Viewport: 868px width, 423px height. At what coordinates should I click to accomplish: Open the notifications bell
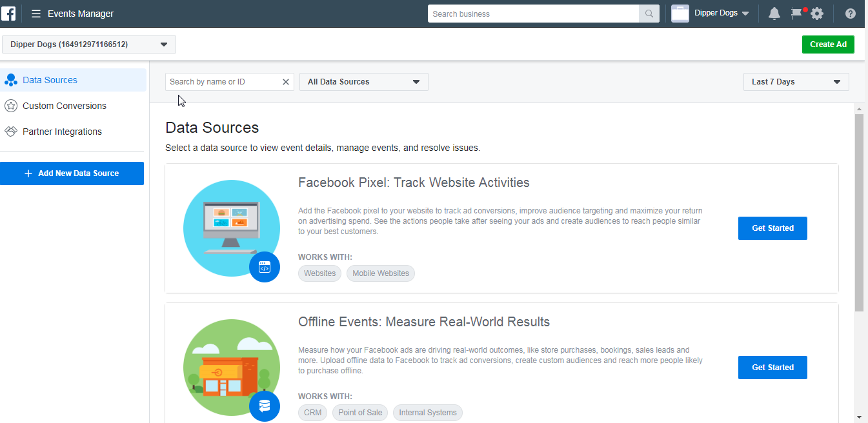tap(774, 14)
